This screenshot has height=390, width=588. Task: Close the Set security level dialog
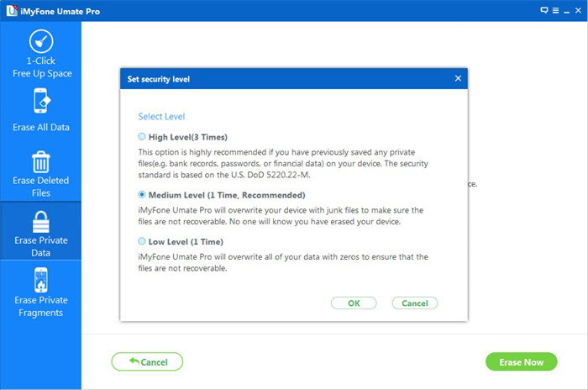tap(458, 78)
